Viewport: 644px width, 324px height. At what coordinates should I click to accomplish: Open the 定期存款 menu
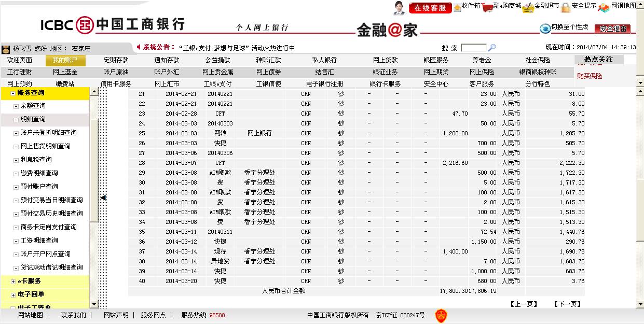click(116, 60)
